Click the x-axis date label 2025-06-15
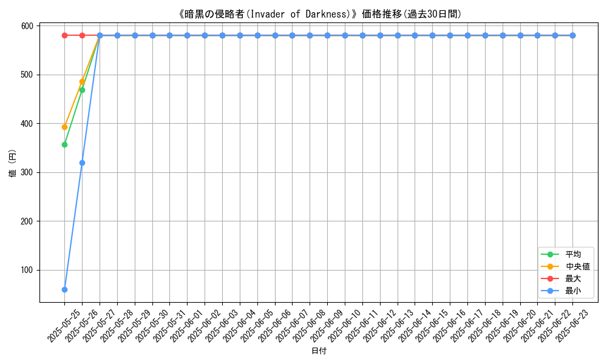 (431, 326)
